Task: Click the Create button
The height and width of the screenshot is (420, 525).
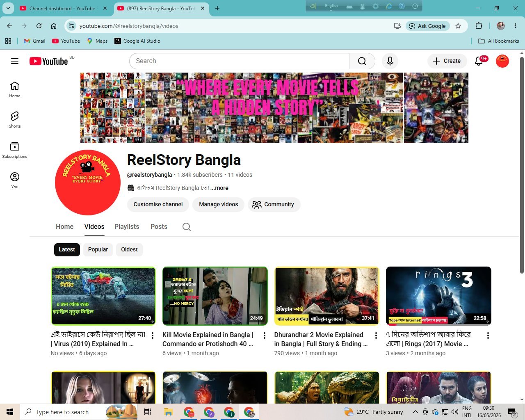Action: pos(447,61)
